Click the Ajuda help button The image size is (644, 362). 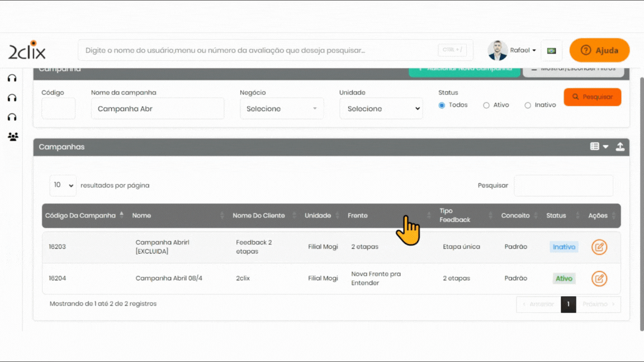tap(599, 50)
